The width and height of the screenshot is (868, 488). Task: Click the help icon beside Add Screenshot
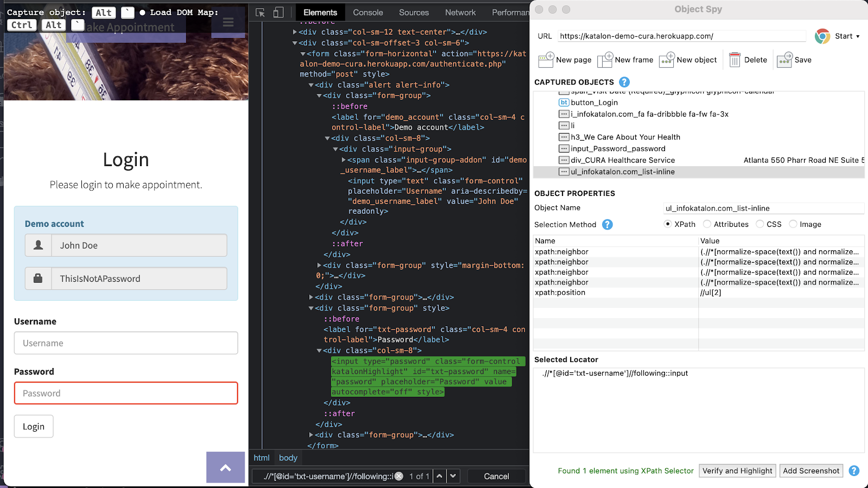coord(854,471)
